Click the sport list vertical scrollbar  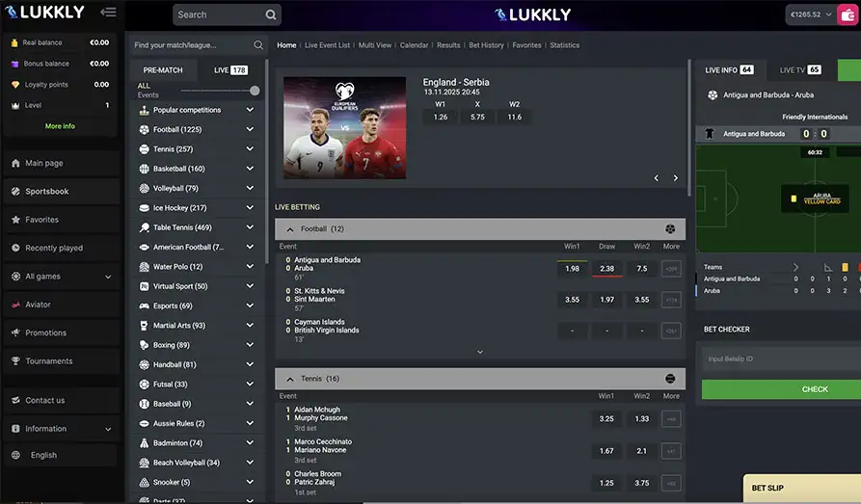tap(267, 162)
